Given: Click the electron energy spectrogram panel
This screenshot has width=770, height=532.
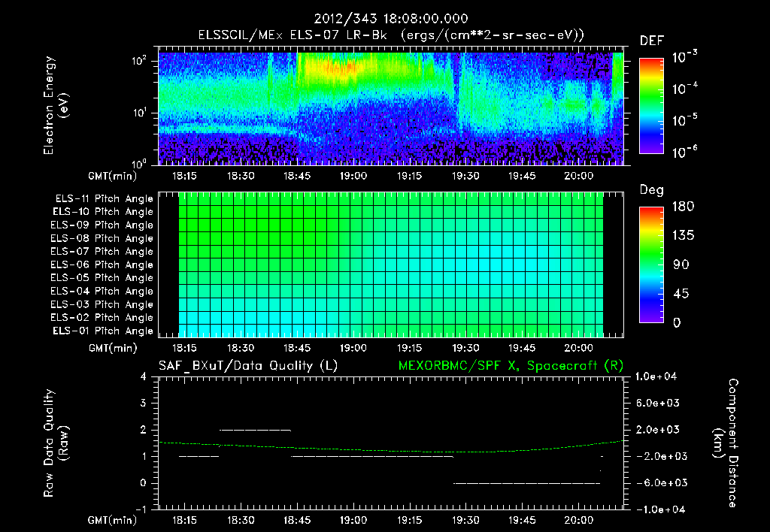Looking at the screenshot, I should (391, 108).
